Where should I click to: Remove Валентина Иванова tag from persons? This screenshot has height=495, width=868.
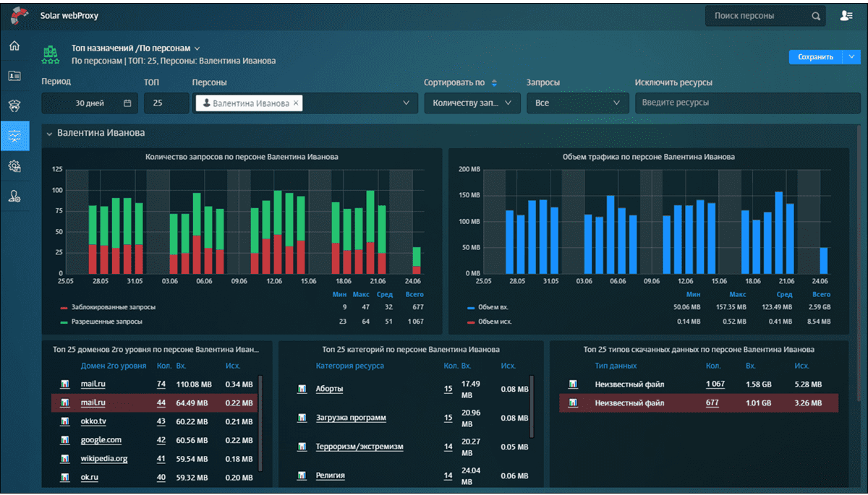pos(295,103)
